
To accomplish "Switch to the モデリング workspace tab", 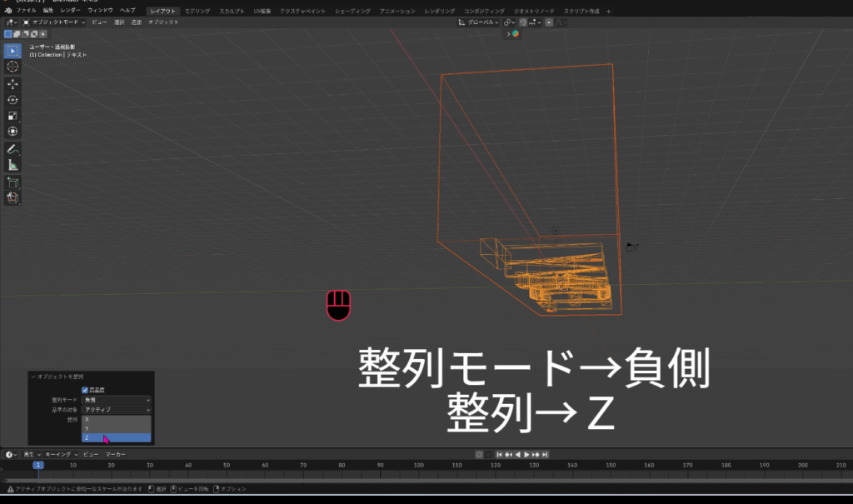I will click(x=197, y=11).
